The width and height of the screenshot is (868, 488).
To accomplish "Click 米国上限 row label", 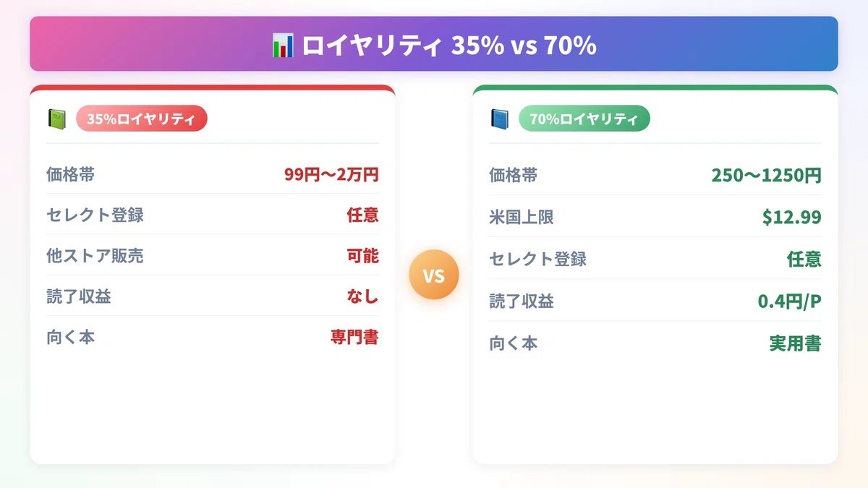I will [522, 217].
